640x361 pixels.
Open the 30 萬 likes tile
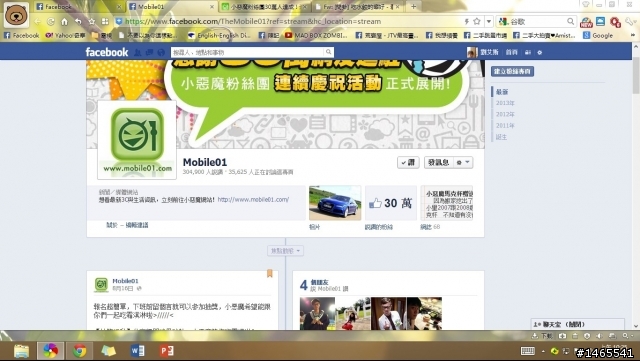click(x=391, y=203)
